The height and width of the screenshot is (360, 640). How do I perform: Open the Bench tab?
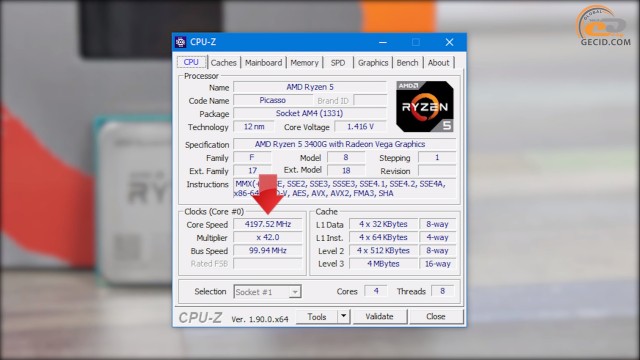click(407, 63)
